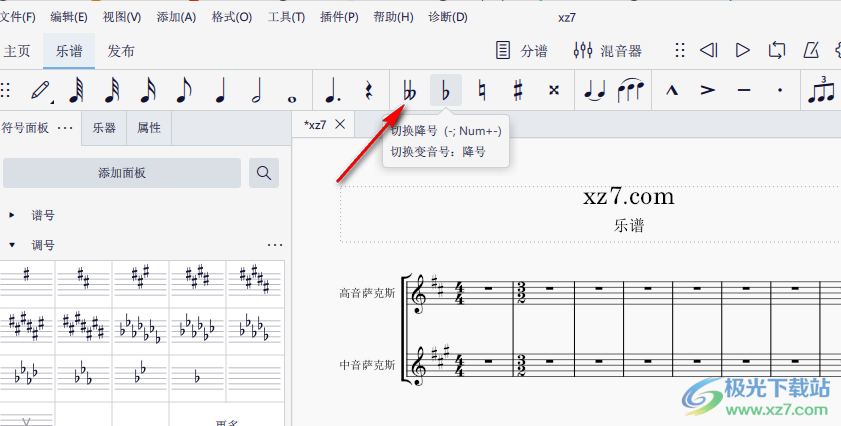
Task: Add a tie between notes
Action: coord(594,90)
